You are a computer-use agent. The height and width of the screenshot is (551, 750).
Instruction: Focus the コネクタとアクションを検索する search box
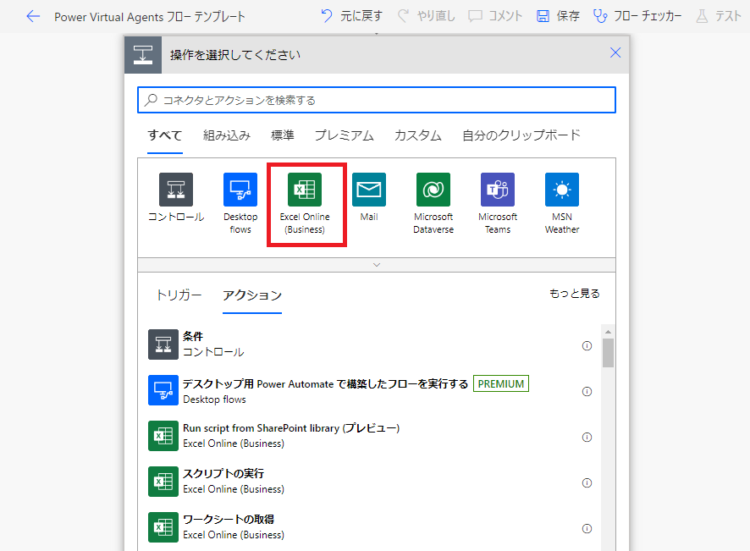click(376, 100)
